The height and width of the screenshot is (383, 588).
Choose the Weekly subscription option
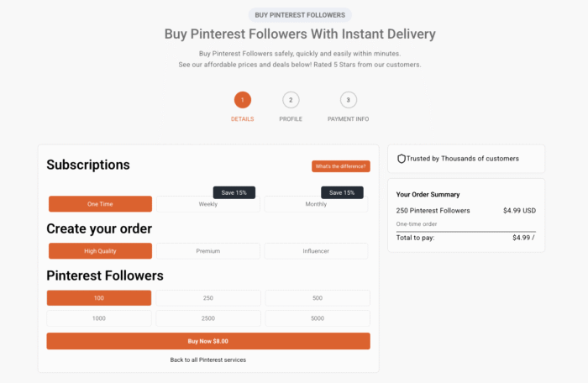tap(208, 204)
